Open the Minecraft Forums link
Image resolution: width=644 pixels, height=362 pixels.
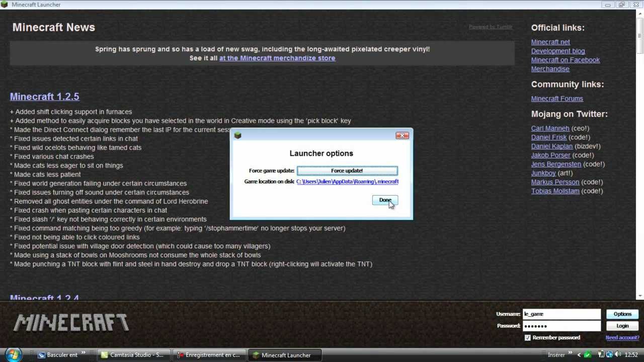pyautogui.click(x=557, y=99)
